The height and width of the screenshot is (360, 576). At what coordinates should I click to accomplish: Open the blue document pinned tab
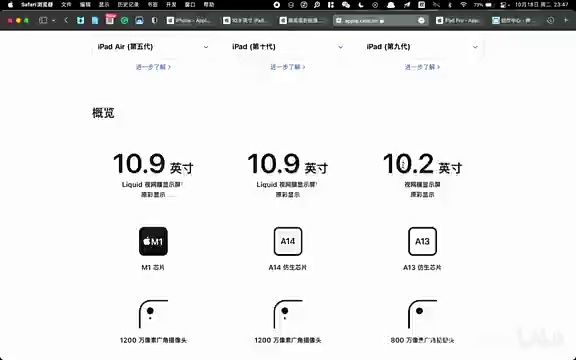(95, 21)
